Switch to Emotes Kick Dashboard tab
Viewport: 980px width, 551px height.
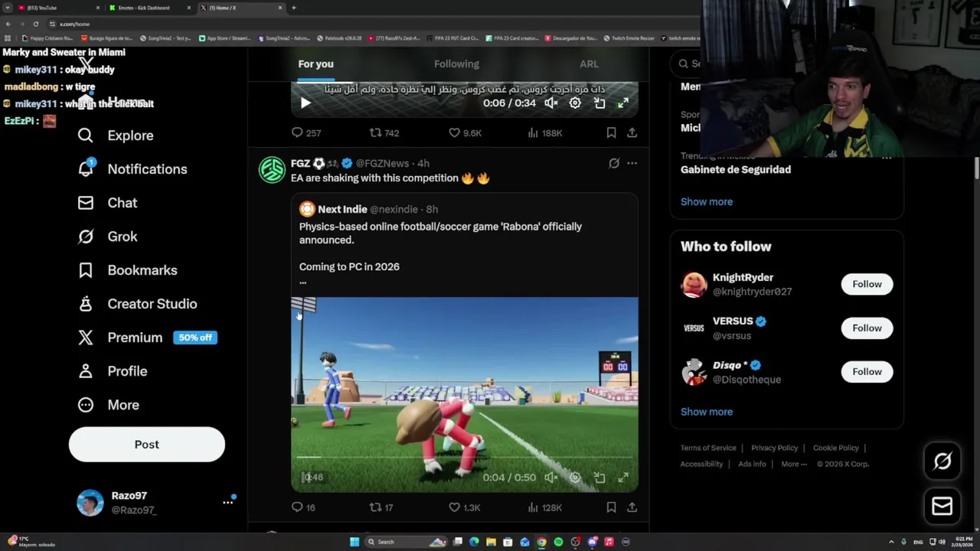tap(149, 8)
